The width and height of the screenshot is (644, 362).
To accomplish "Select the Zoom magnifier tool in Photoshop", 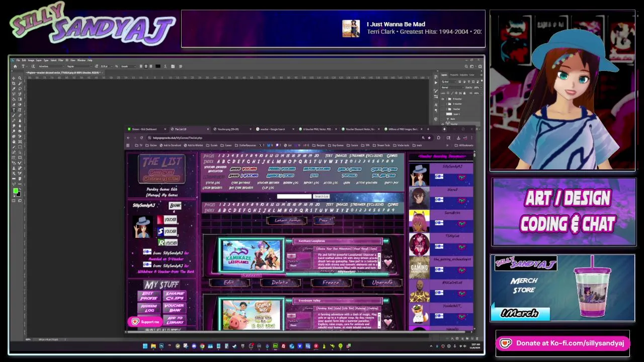I will [20, 78].
